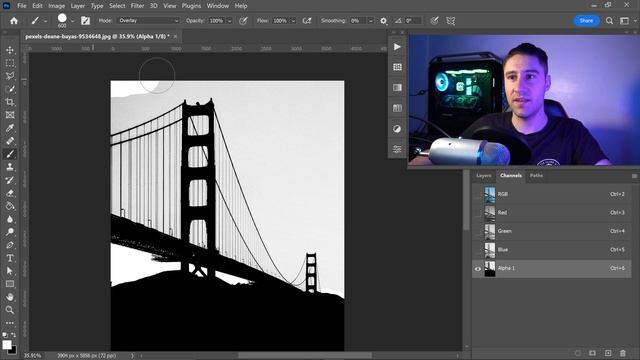Delete current channel trash button
Image resolution: width=640 pixels, height=360 pixels.
(622, 353)
